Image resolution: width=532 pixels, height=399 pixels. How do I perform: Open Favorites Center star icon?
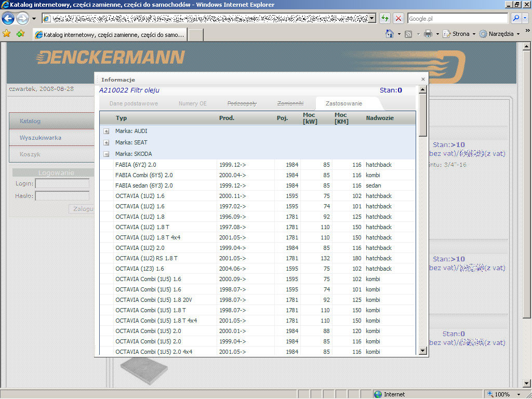tap(6, 33)
